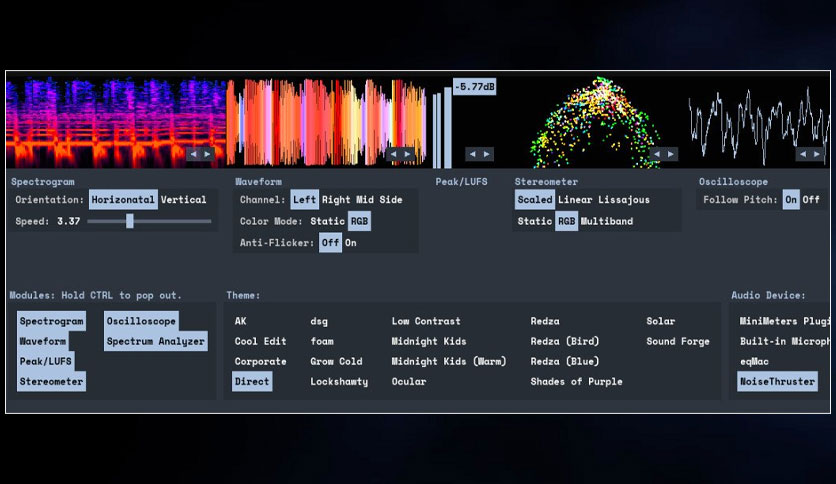Viewport: 836px width, 484px height.
Task: Click the left arrow on the Peak/LUFS meter
Action: click(472, 154)
